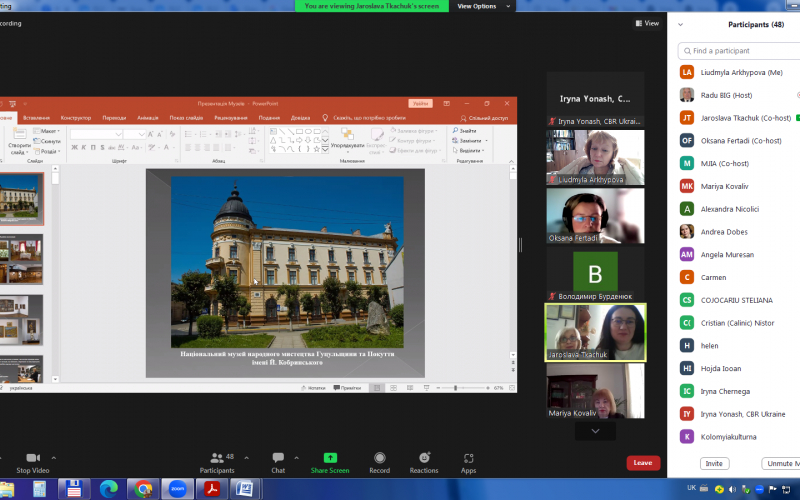
Task: Toggle Bold (Ж) in PowerPoint ribbon
Action: coord(74,147)
